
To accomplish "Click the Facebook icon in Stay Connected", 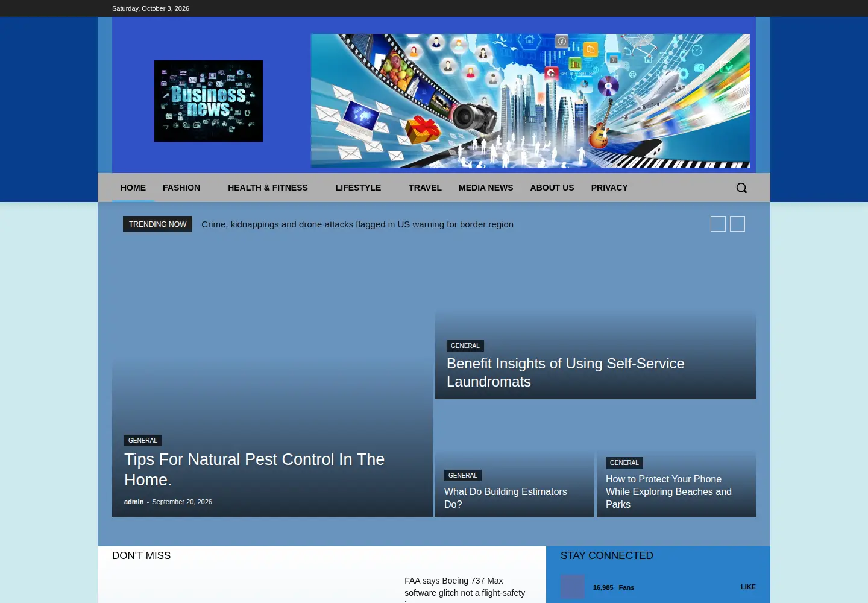I will coord(573,587).
